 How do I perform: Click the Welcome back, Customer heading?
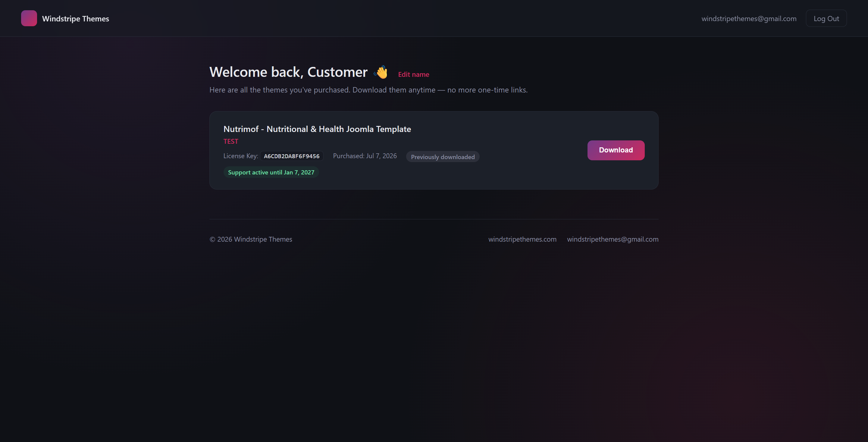[x=288, y=72]
